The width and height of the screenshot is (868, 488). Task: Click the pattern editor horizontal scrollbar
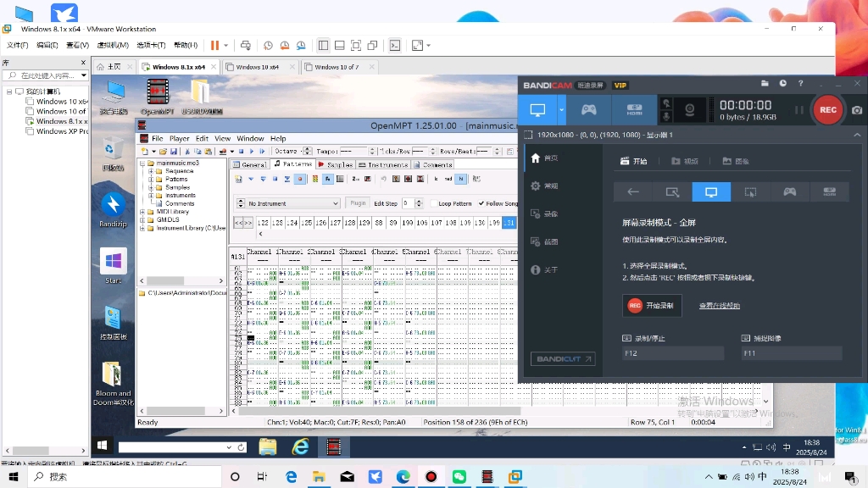pyautogui.click(x=379, y=411)
